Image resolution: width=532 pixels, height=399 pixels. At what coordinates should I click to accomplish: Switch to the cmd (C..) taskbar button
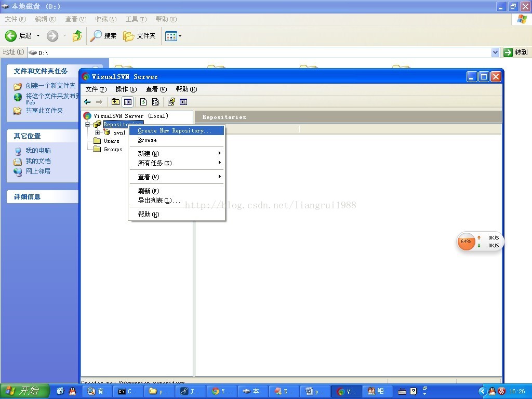129,392
